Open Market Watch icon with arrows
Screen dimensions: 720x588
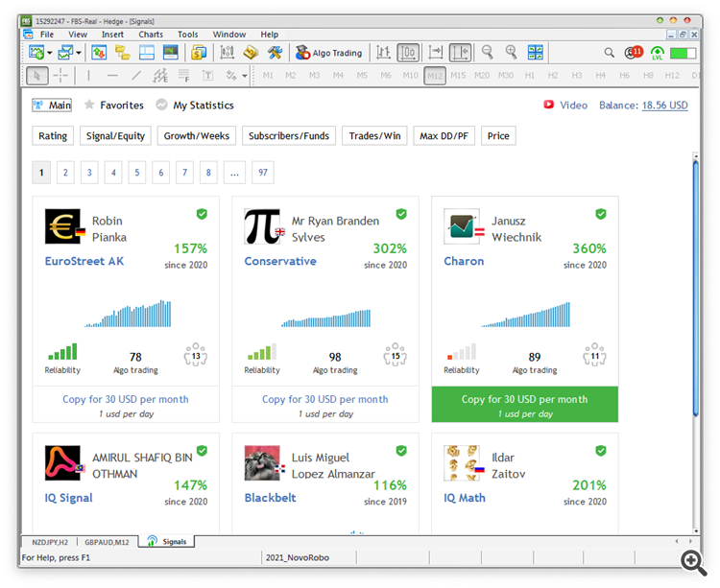99,53
